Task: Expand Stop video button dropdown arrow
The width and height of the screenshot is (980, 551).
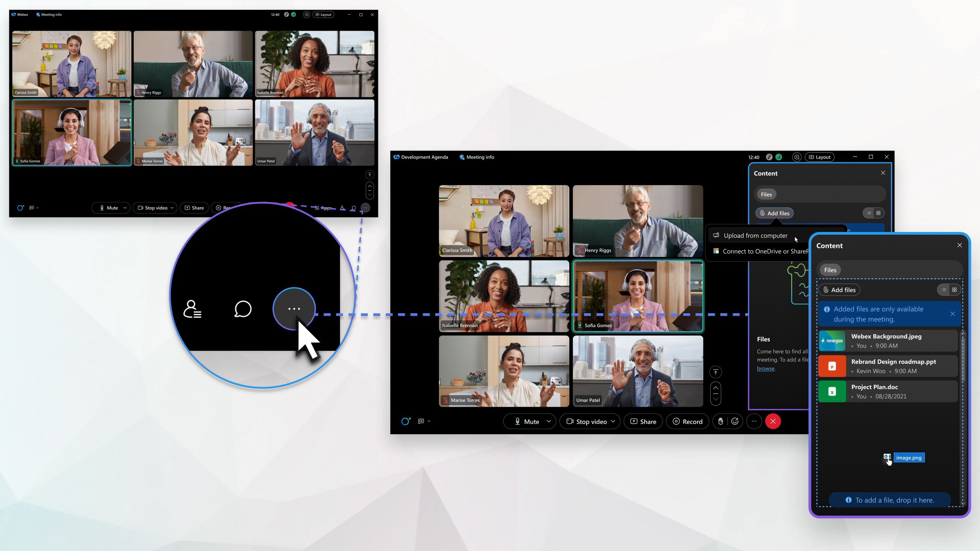Action: 613,421
